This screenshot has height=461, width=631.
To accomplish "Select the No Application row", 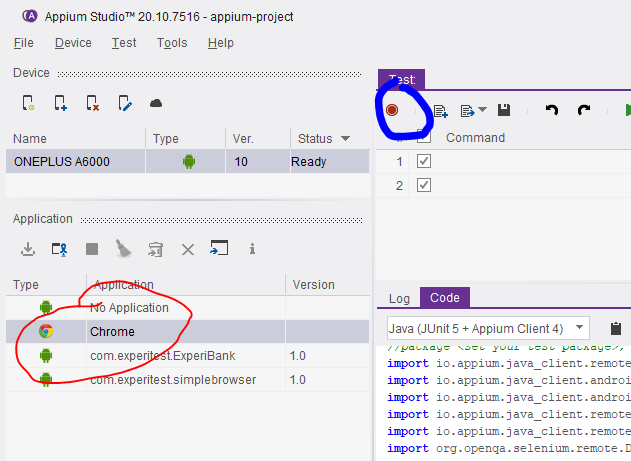I will [x=188, y=308].
